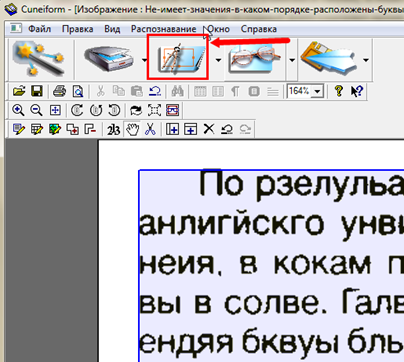Click the add horizontal table line tool
Image resolution: width=404 pixels, height=362 pixels.
(x=190, y=129)
